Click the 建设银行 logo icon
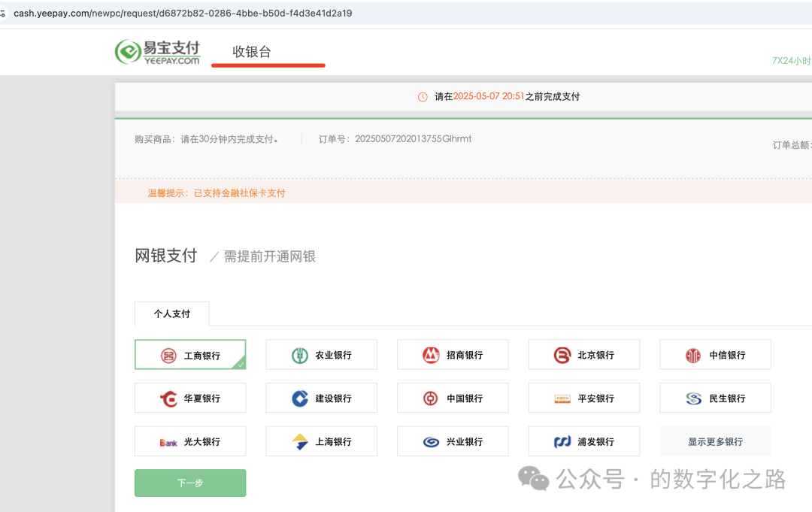The image size is (812, 512). point(300,398)
